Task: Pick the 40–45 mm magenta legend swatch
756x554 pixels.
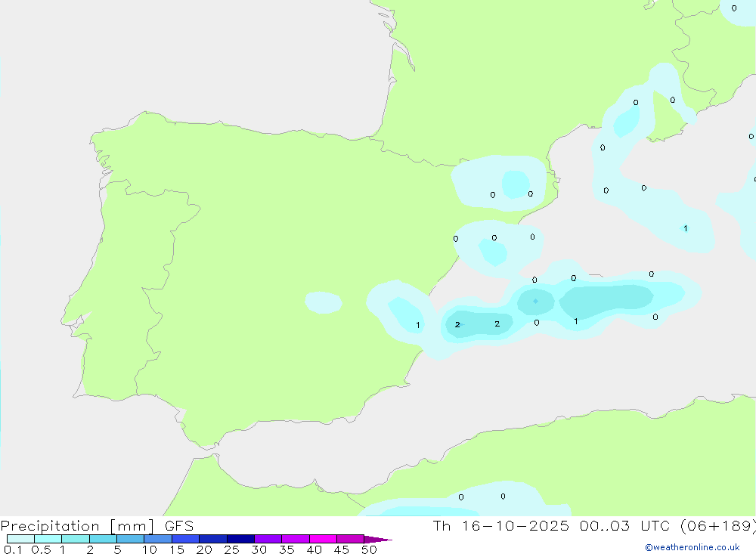Action: (x=323, y=539)
